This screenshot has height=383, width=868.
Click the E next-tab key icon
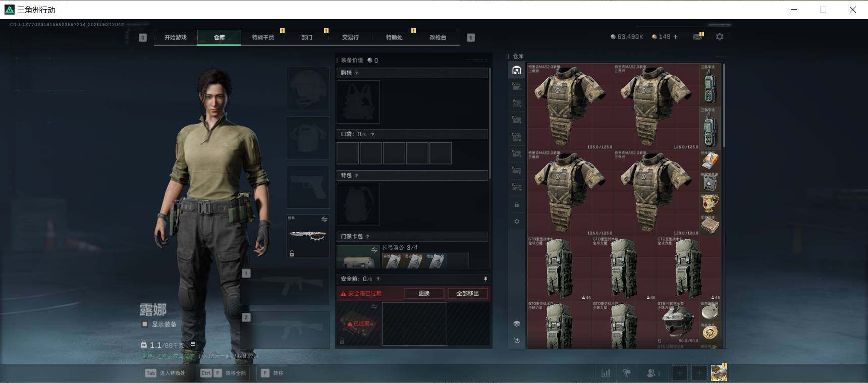coord(471,37)
